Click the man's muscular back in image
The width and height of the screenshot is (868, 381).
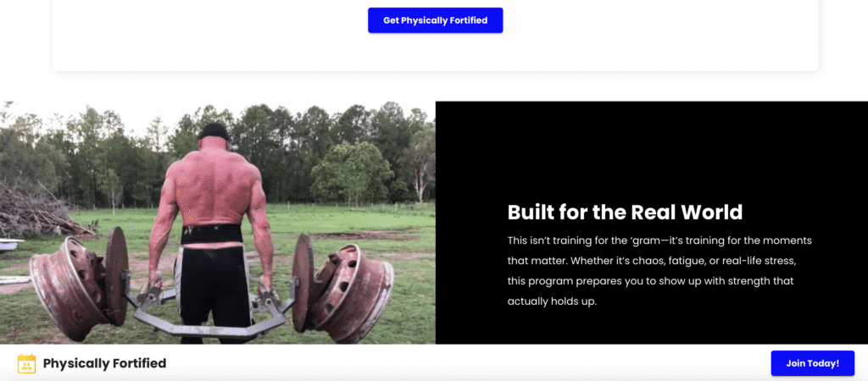coord(213,185)
